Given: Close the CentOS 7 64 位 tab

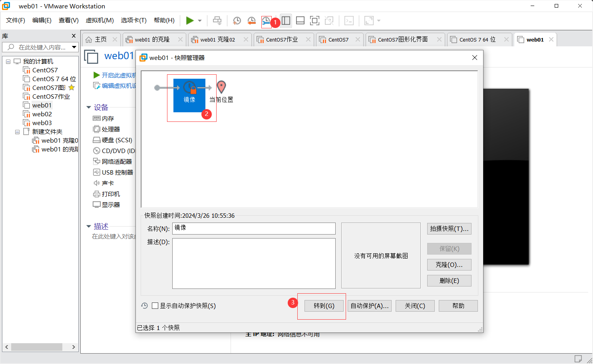Looking at the screenshot, I should click(506, 39).
